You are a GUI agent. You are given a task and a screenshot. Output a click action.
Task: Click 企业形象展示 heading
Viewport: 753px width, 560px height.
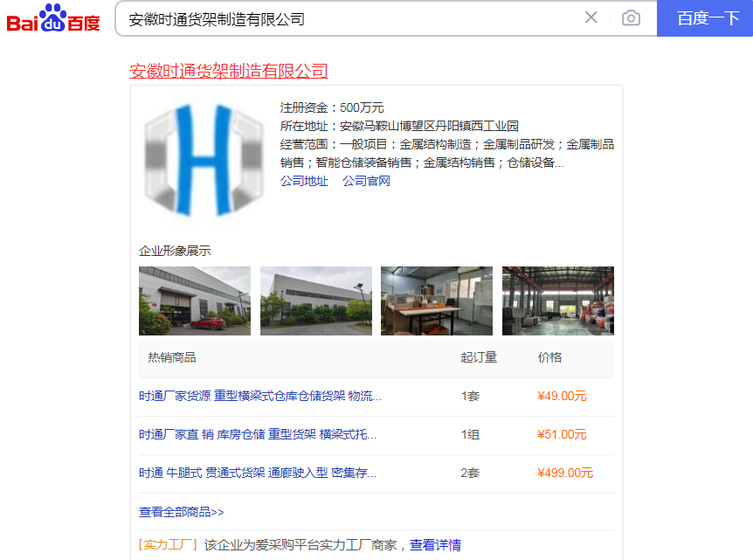175,251
